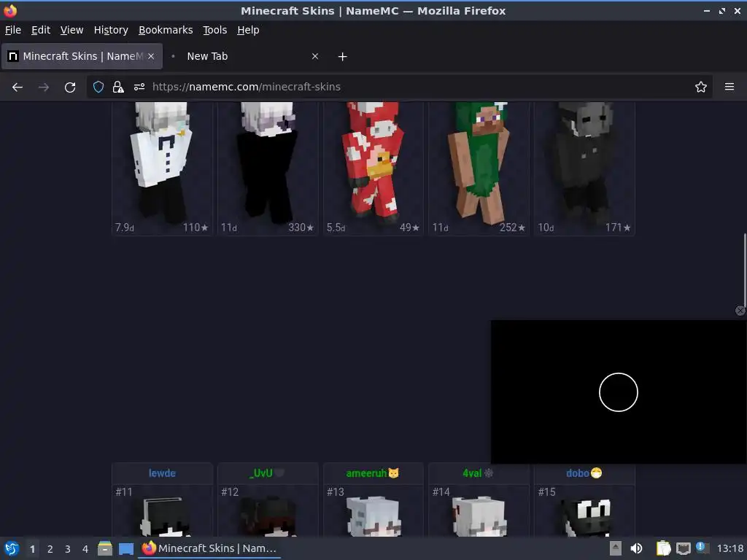The image size is (747, 560).
Task: Close the Minecraft Skins tab
Action: [x=151, y=56]
